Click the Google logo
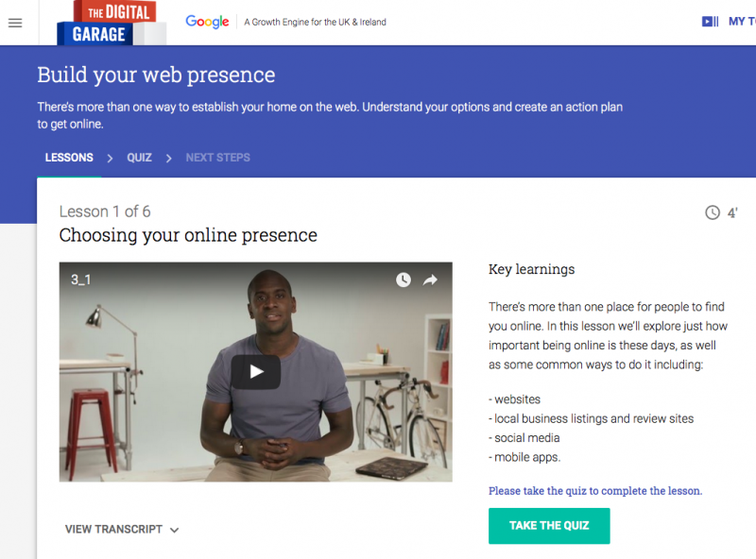This screenshot has width=756, height=559. click(x=207, y=22)
